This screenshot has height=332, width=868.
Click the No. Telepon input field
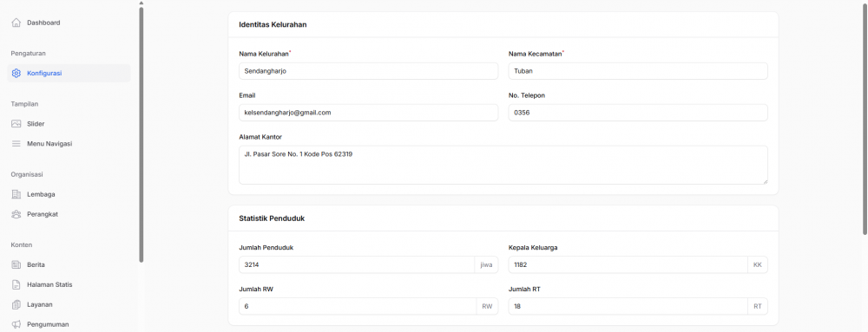(638, 112)
